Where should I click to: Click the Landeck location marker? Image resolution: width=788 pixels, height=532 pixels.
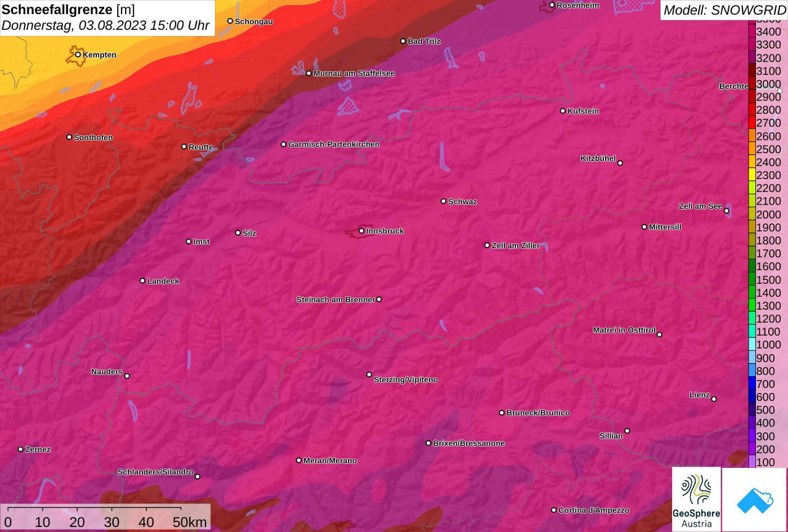coord(142,280)
